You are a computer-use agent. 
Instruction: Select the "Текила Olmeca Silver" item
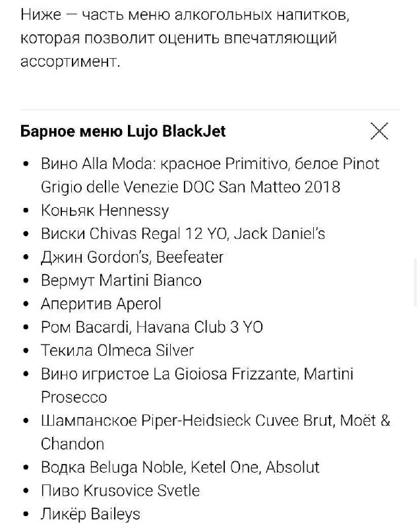pos(117,350)
